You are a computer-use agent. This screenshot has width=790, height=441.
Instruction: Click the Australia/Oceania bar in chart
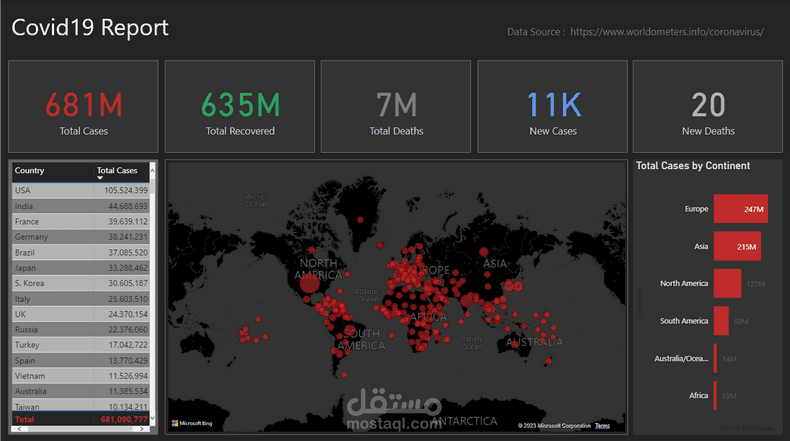point(715,358)
